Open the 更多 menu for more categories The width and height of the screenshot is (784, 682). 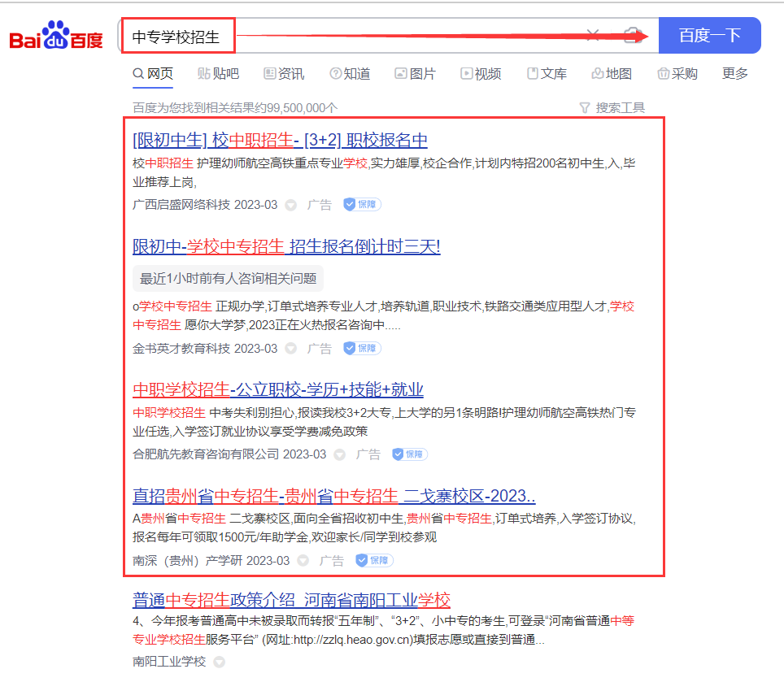click(x=734, y=74)
